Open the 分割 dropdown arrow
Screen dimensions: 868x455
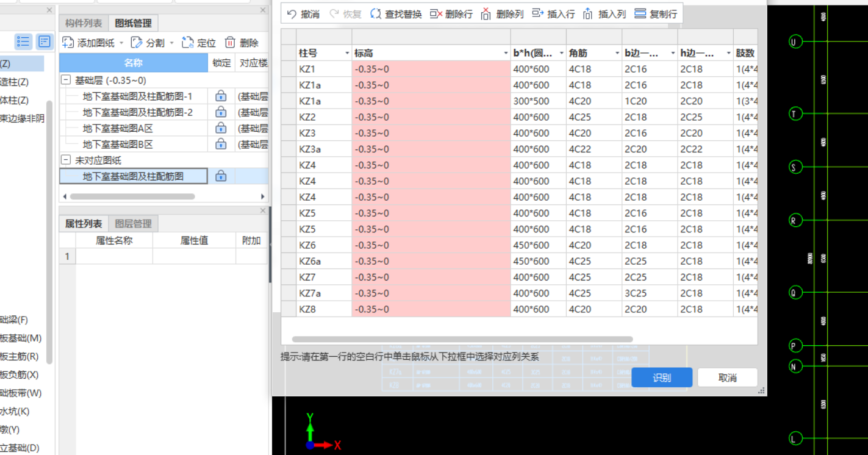(171, 43)
